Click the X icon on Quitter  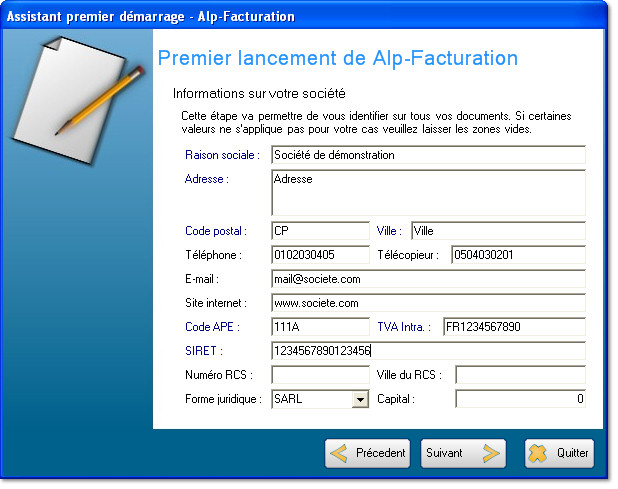539,453
